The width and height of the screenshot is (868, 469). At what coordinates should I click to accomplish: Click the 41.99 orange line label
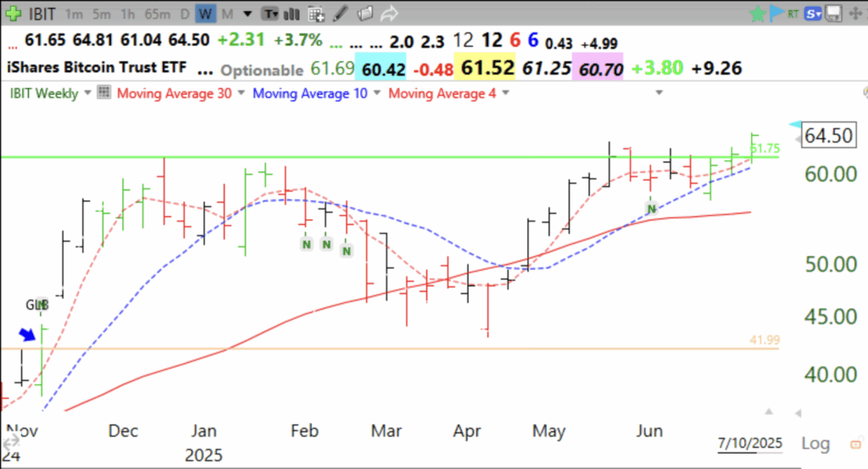point(765,340)
